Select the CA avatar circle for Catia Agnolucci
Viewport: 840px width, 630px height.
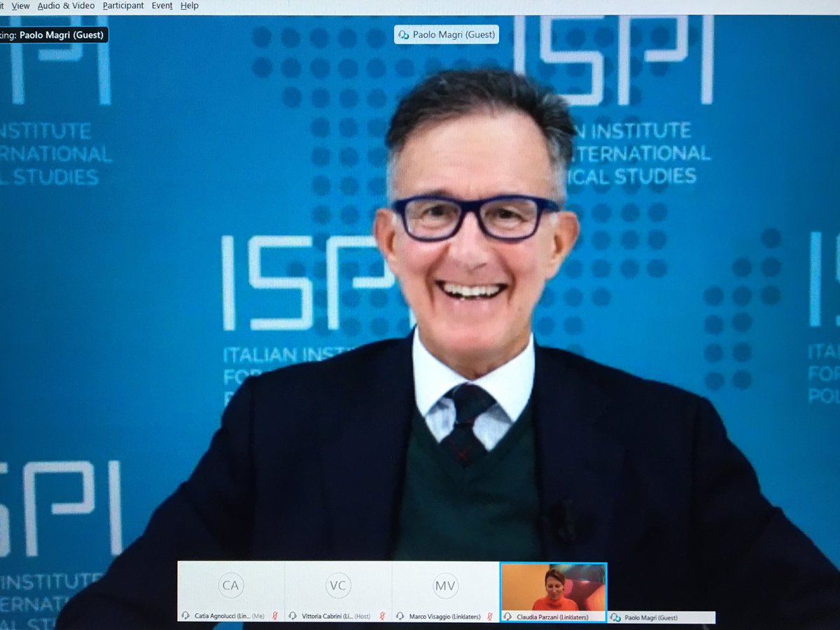[231, 584]
